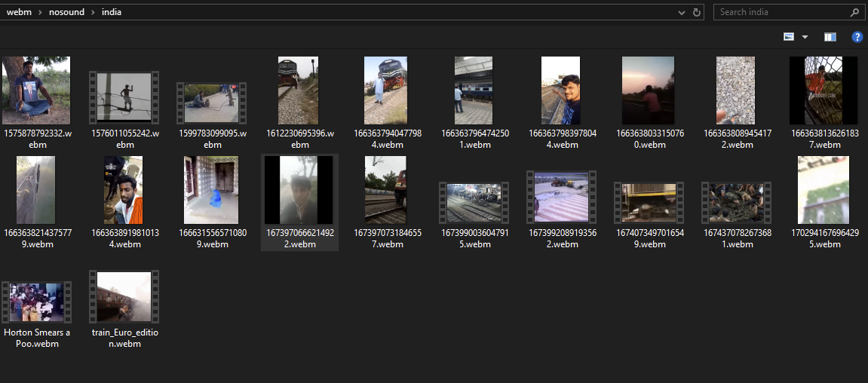
Task: Click file name 1663638089454172.webm
Action: click(736, 139)
